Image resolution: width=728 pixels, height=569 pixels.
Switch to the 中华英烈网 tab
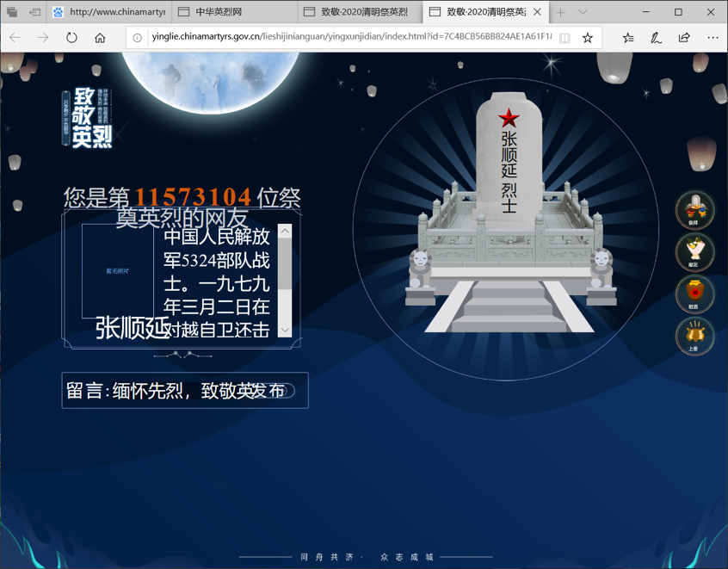pyautogui.click(x=232, y=12)
